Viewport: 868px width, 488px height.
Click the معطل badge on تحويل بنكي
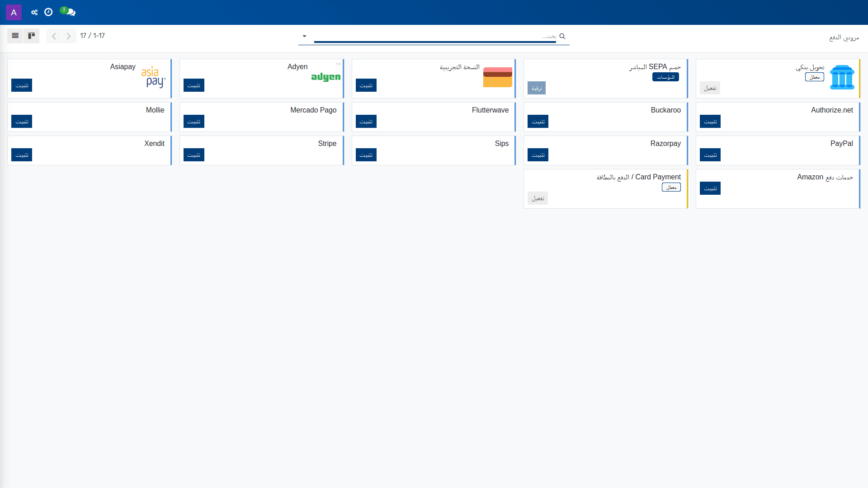click(815, 77)
